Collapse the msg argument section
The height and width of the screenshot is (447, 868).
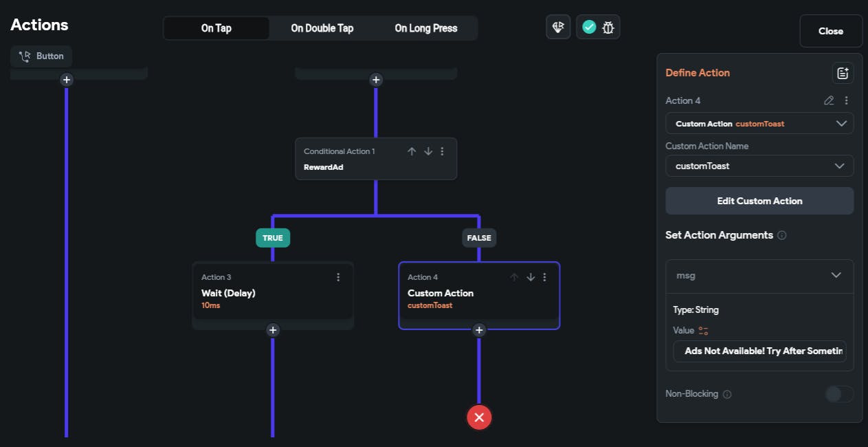(x=836, y=275)
